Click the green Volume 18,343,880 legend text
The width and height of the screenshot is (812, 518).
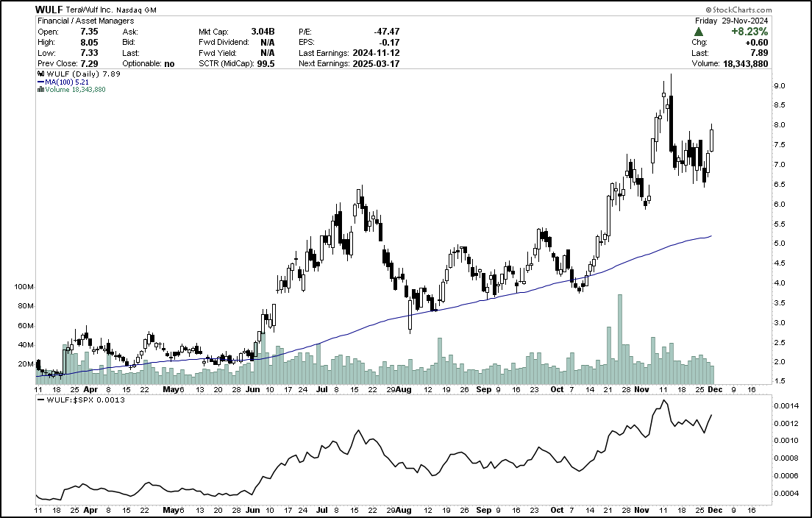[x=75, y=90]
